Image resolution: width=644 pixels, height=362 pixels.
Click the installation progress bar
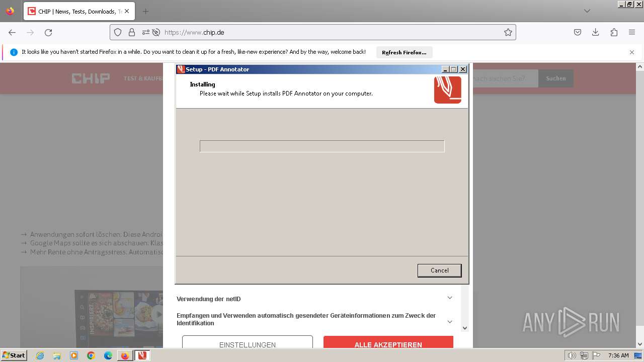tap(322, 146)
